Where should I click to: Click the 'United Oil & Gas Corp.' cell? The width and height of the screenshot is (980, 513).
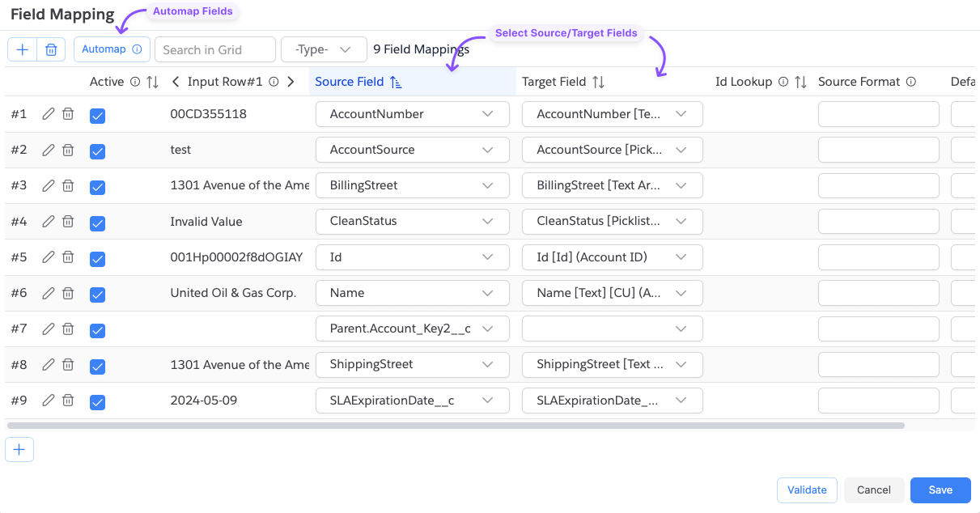point(233,293)
